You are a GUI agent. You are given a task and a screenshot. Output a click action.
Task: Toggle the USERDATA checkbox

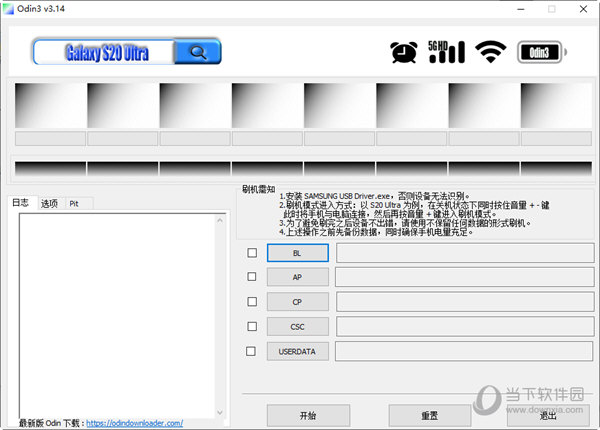point(251,351)
